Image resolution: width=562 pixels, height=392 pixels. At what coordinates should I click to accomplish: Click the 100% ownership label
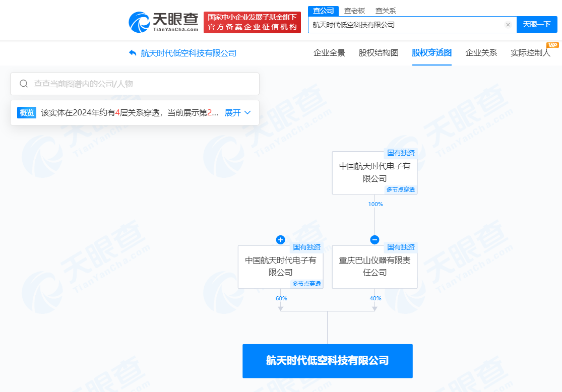coord(376,204)
